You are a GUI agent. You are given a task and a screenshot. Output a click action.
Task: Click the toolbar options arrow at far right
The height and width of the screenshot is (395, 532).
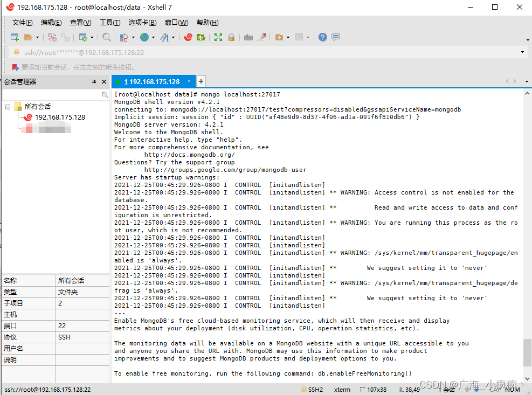[x=528, y=40]
